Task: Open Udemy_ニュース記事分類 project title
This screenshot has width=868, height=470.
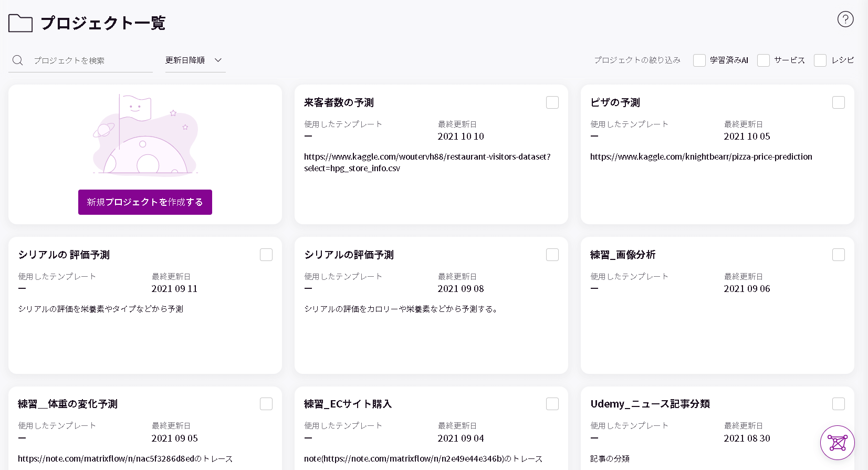Action: (650, 404)
